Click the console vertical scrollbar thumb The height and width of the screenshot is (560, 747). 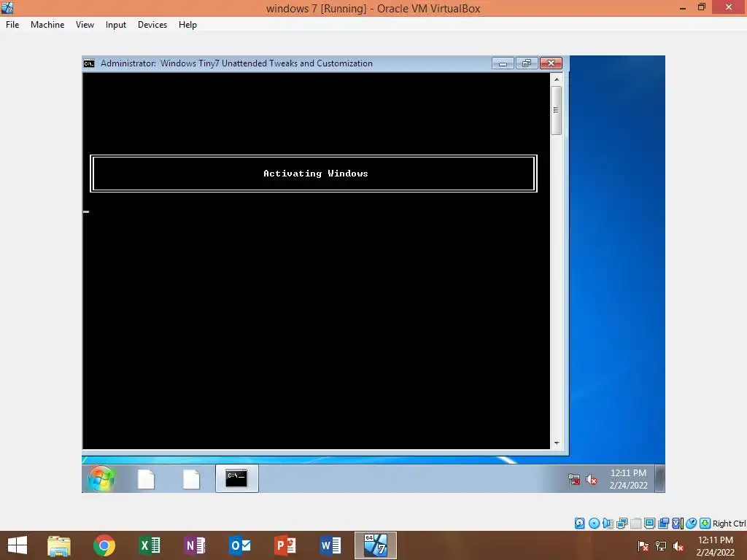click(x=556, y=110)
